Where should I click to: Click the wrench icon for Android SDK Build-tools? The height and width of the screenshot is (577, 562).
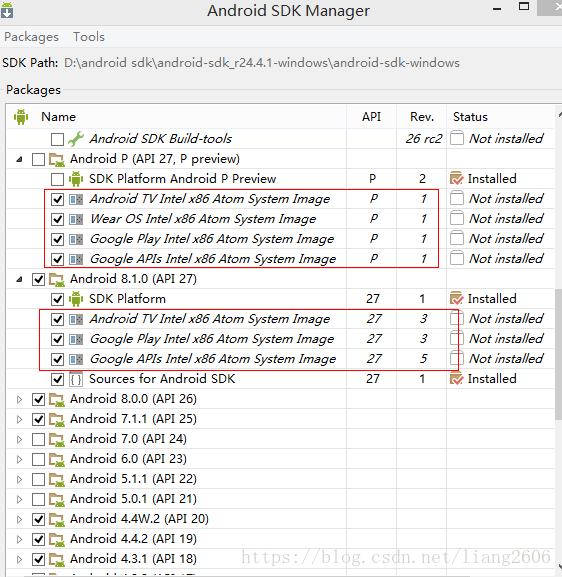[76, 139]
